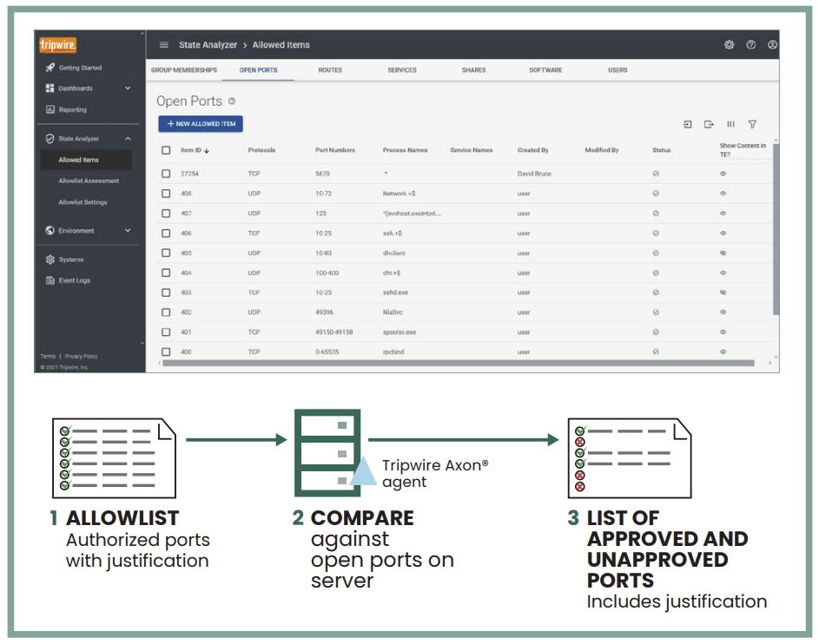Check the row checkbox for item 406
Image resolution: width=819 pixels, height=644 pixels.
pyautogui.click(x=166, y=233)
